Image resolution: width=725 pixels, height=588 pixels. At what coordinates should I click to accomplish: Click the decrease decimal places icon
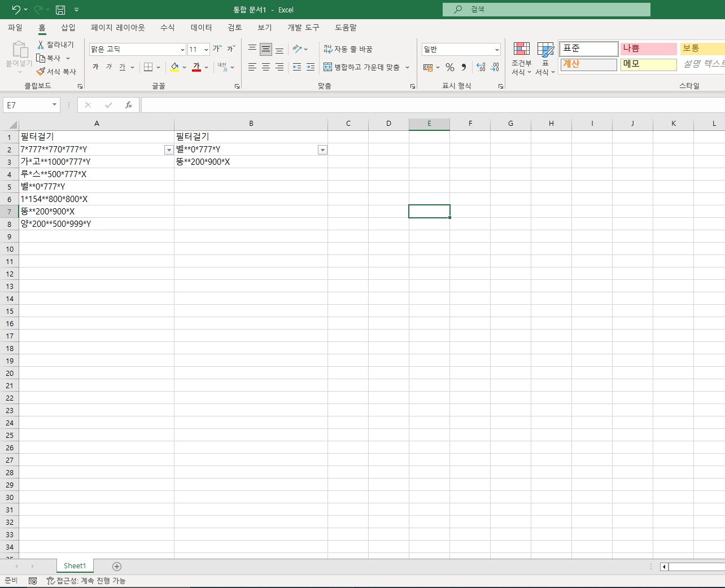coord(495,67)
